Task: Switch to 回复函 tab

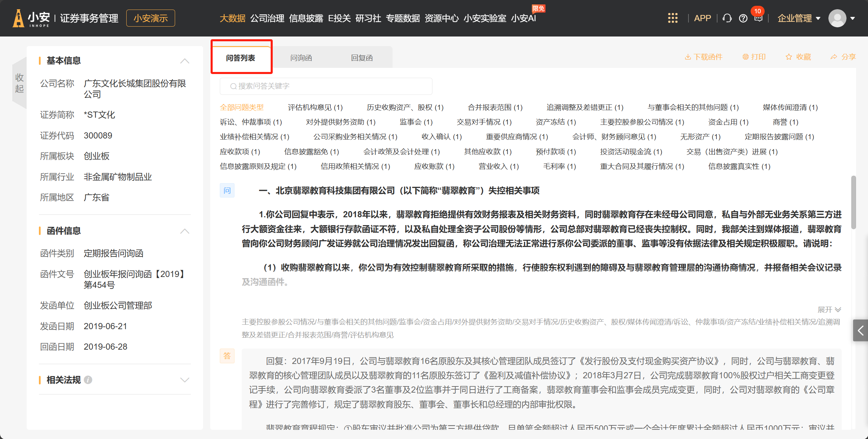Action: click(x=362, y=58)
